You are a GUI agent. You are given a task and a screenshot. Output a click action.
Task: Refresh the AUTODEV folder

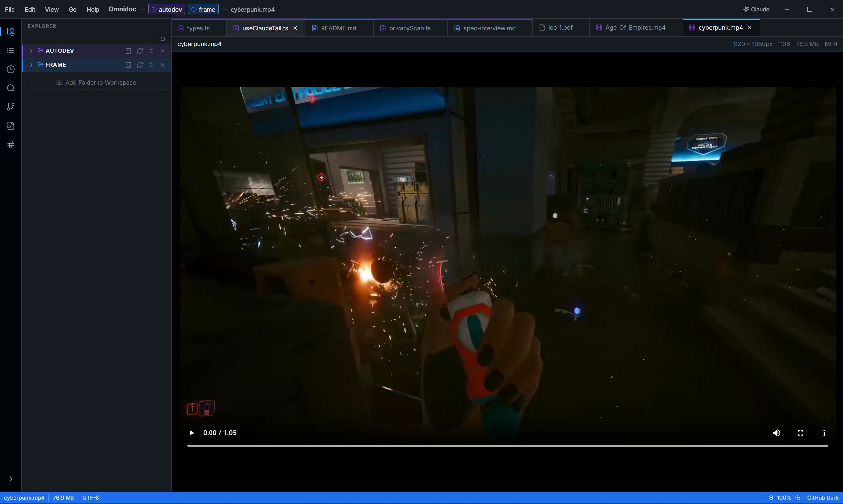[140, 51]
